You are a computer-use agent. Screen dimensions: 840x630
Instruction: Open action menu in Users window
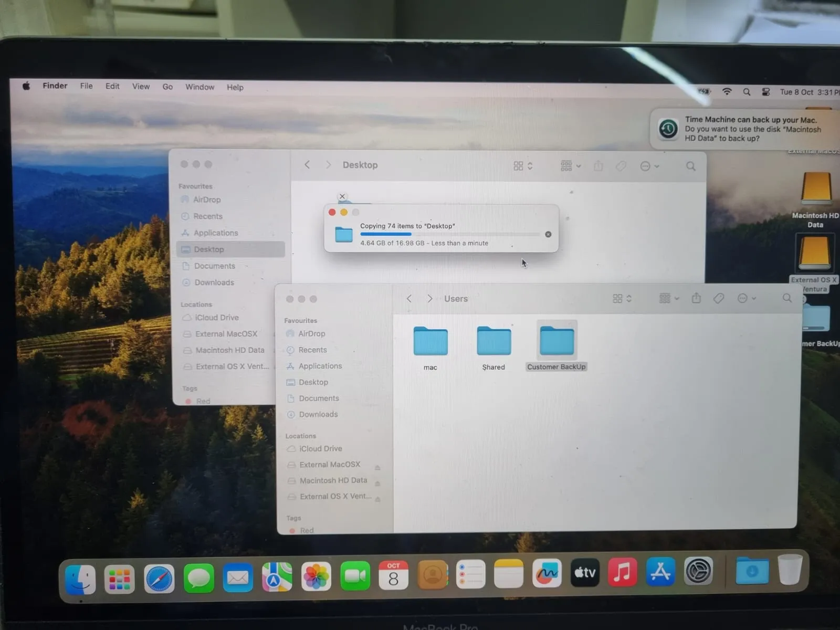pyautogui.click(x=747, y=298)
